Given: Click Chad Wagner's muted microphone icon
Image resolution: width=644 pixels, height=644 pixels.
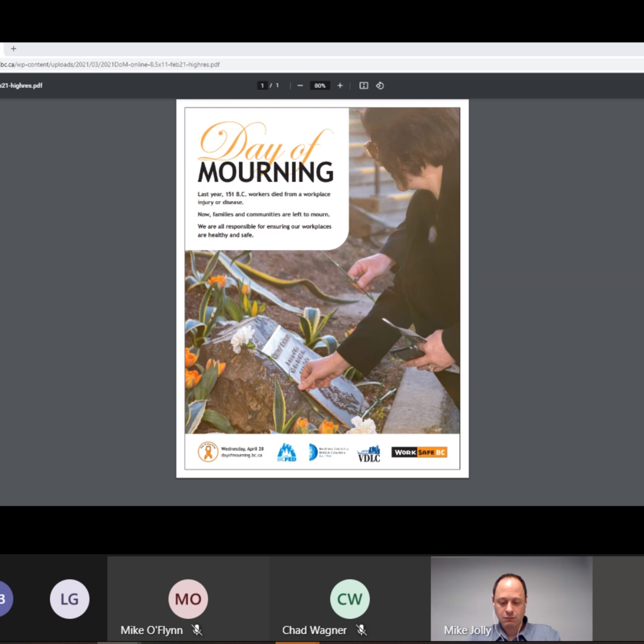Looking at the screenshot, I should [x=361, y=630].
